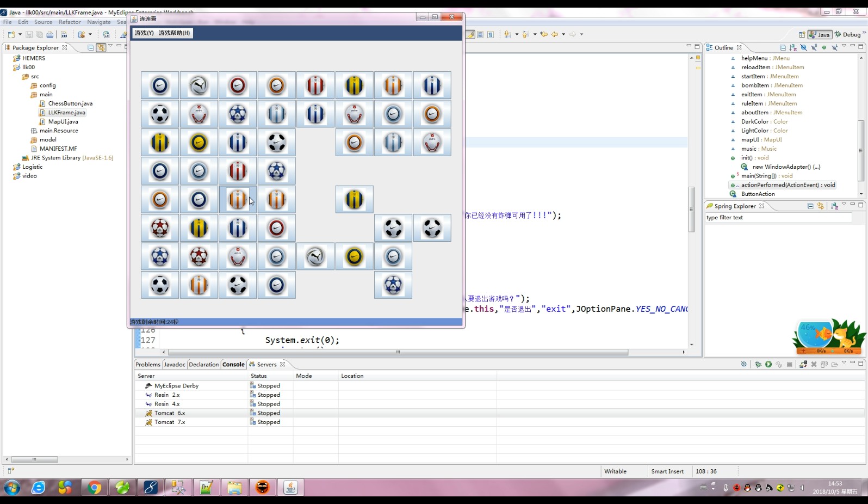Click the Print toolbar icon
The image size is (868, 504).
point(50,34)
